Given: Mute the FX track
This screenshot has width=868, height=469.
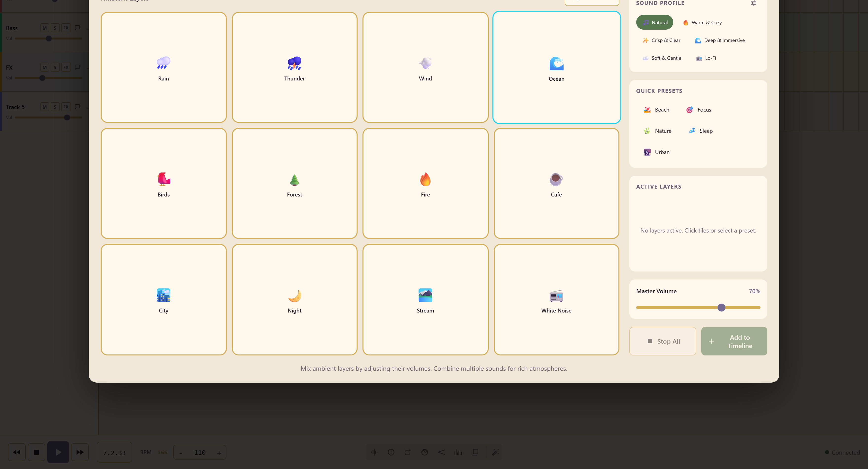Looking at the screenshot, I should [x=44, y=67].
